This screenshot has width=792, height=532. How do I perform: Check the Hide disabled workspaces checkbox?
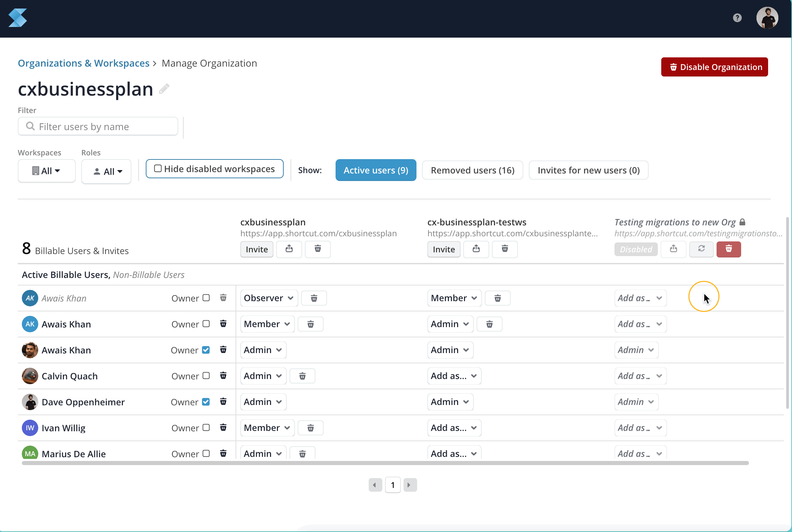(158, 168)
